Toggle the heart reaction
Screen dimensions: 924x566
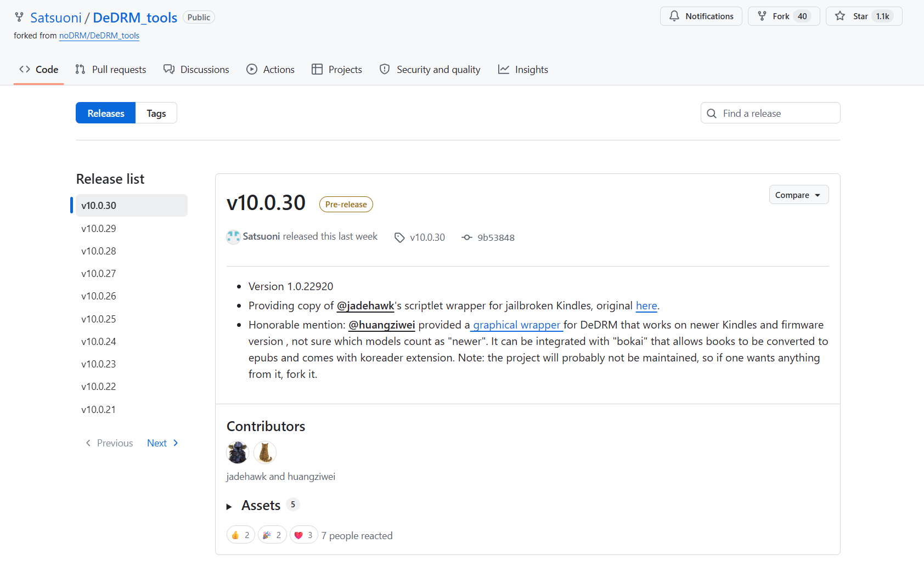coord(304,535)
